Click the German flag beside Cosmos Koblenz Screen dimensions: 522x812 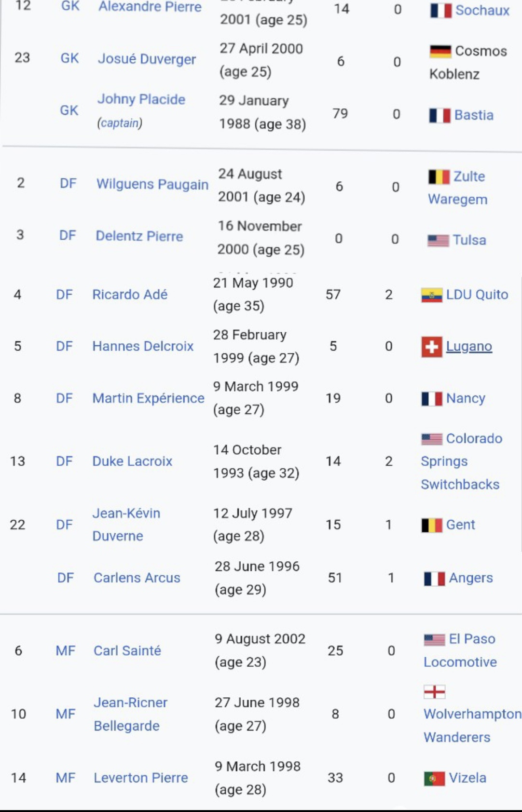coord(440,51)
